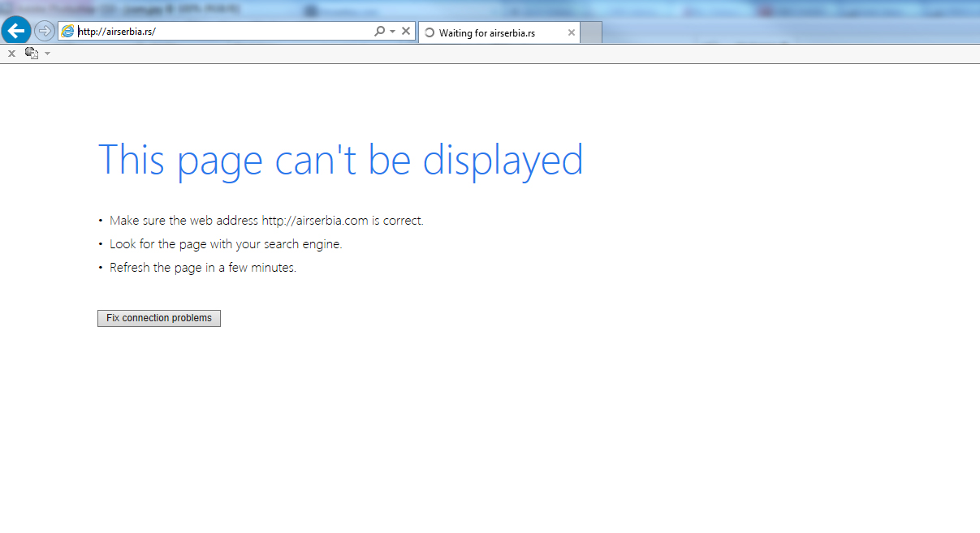Click the magnifier search icon in address bar
This screenshot has height=533, width=980.
point(379,32)
